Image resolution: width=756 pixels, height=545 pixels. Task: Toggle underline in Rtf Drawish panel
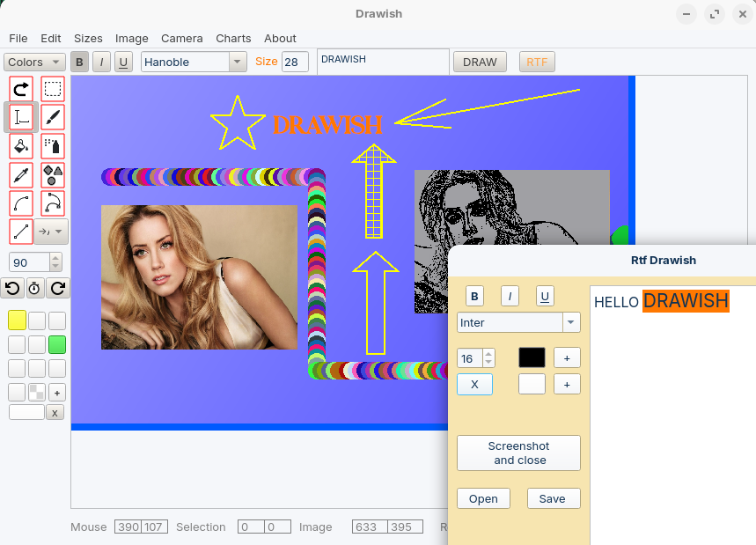545,296
